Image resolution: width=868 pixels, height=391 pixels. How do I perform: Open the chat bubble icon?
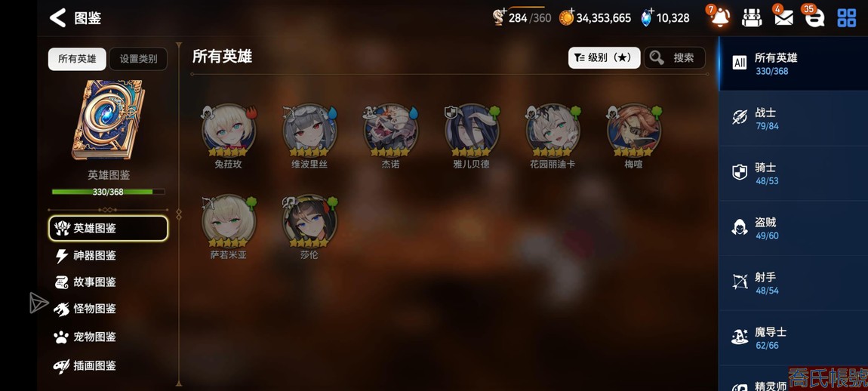tap(814, 17)
